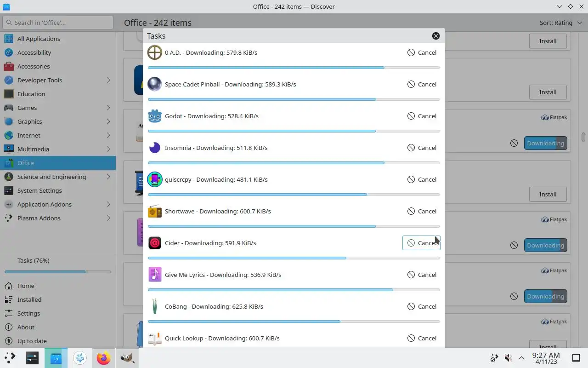Expand Science and Engineering category arrow
Screen dimensions: 588x368
point(108,177)
